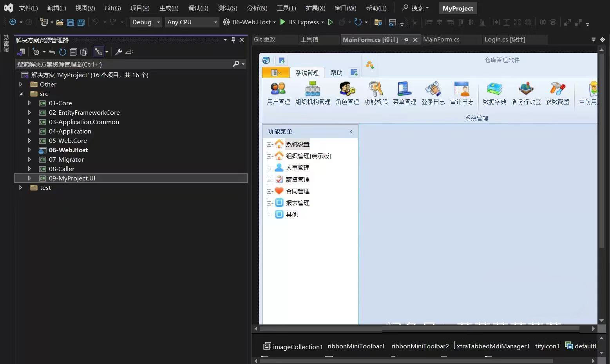The width and height of the screenshot is (610, 364).
Task: Open the IIS Express dropdown arrow
Action: [322, 22]
